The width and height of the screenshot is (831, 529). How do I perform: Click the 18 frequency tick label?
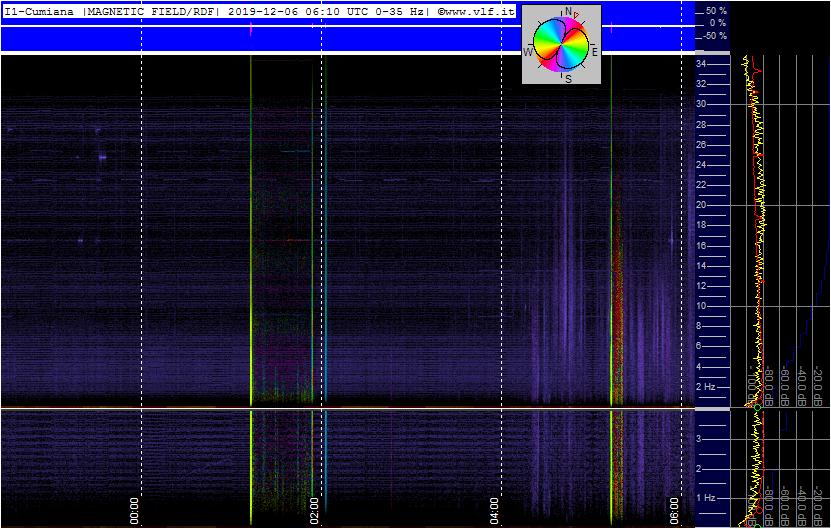point(701,225)
